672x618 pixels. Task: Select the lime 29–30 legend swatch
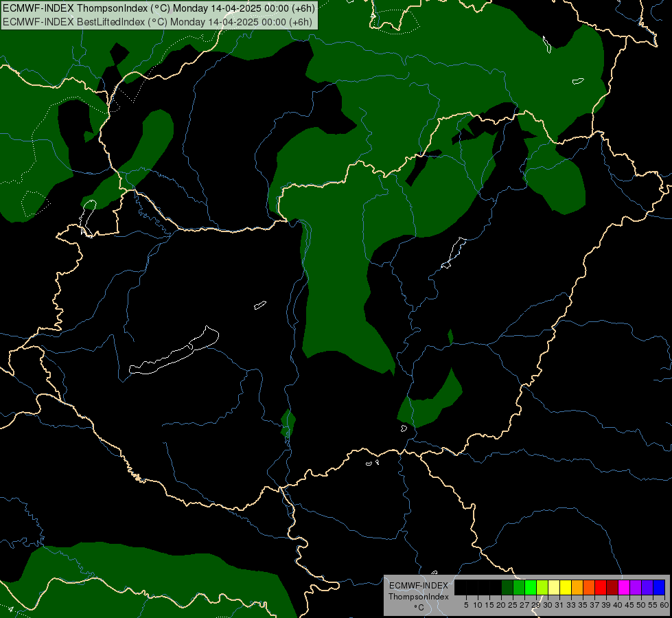click(542, 587)
